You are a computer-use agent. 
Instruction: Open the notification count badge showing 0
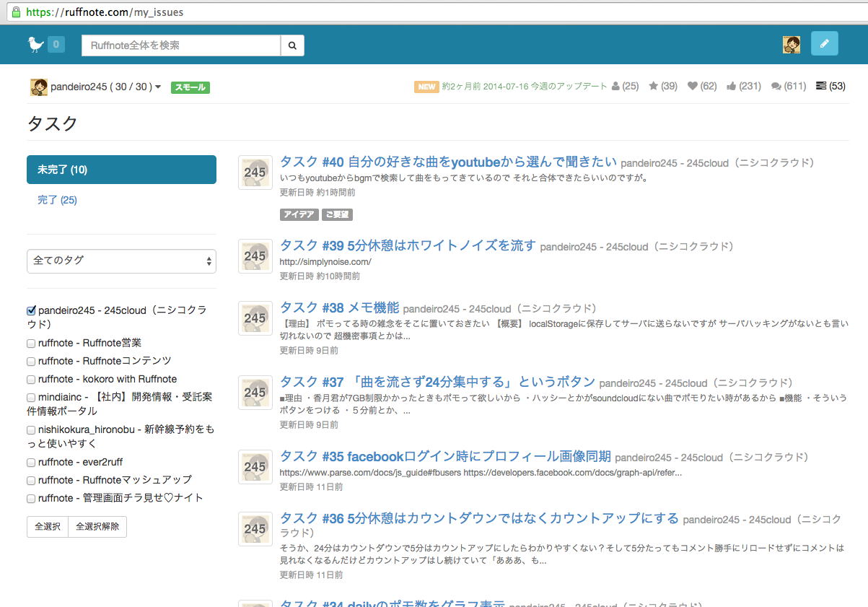pyautogui.click(x=56, y=45)
